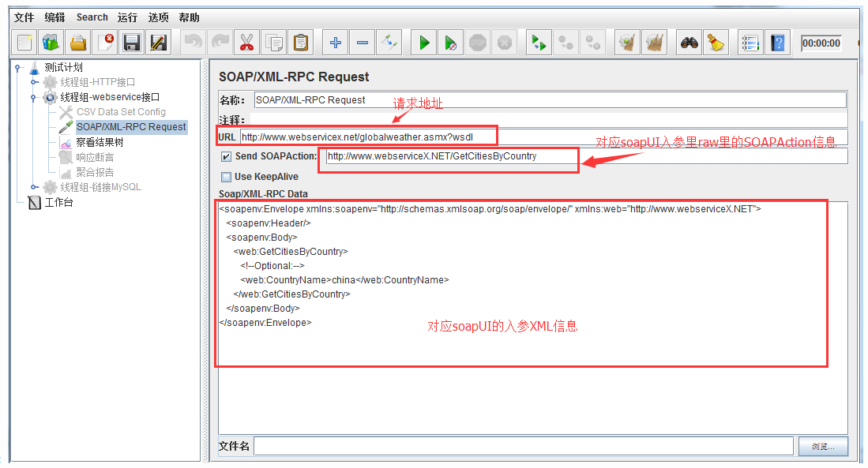
Task: Click the Redo arrow icon
Action: (x=220, y=43)
